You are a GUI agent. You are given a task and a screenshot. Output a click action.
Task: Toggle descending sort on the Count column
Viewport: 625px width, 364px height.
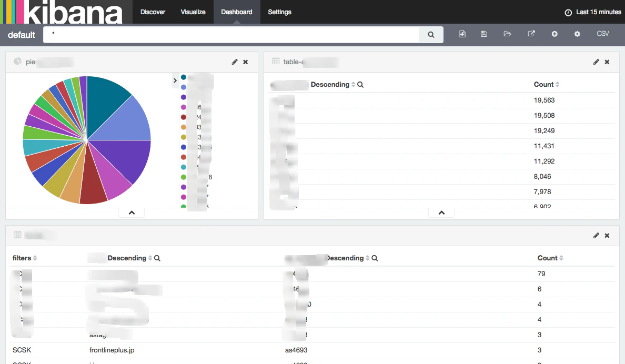[558, 84]
